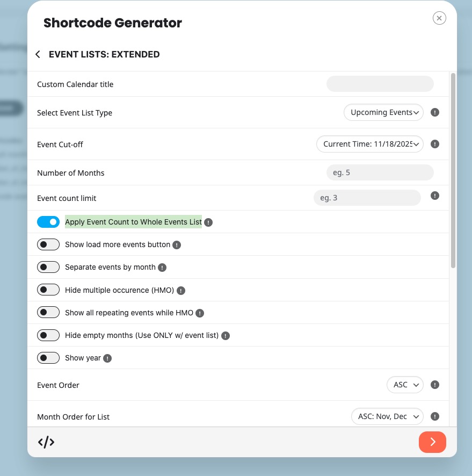Image resolution: width=472 pixels, height=476 pixels.
Task: Enable Show load more events button toggle
Action: click(48, 244)
